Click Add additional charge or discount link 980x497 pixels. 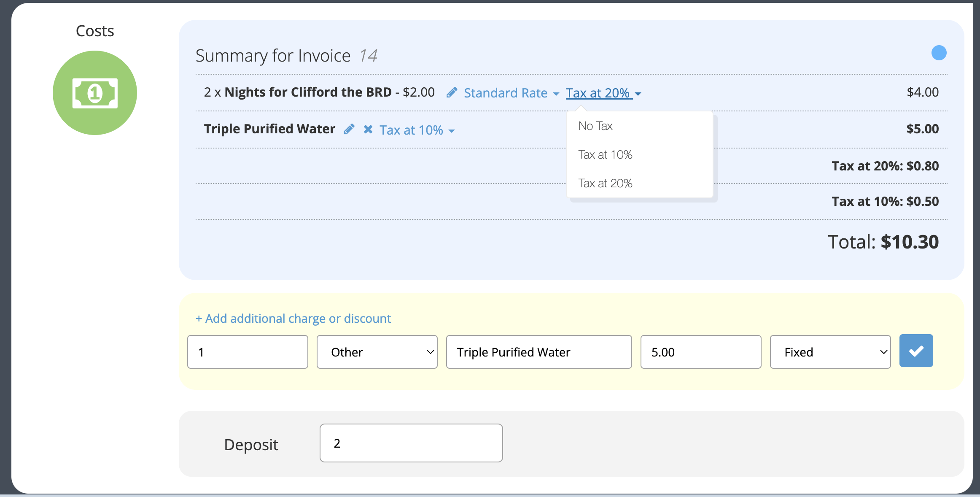pos(293,319)
